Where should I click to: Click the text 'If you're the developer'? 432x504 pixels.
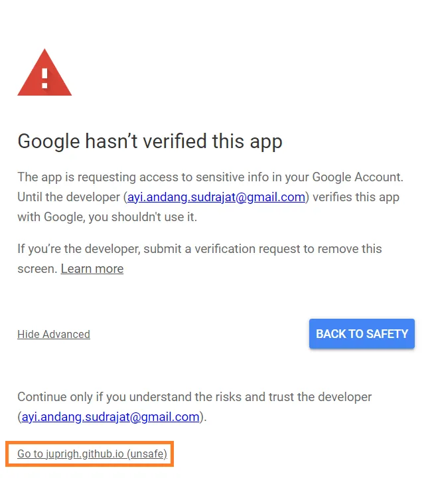[x=79, y=249]
